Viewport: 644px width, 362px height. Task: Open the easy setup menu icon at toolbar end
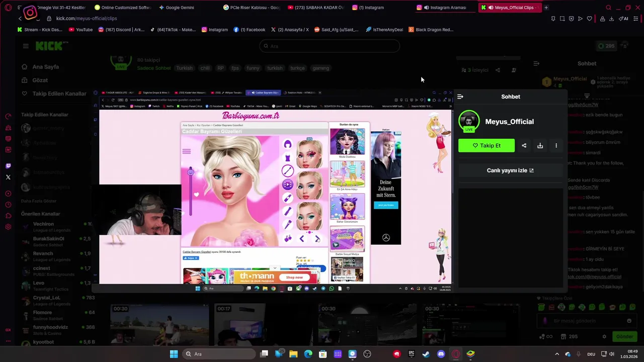pyautogui.click(x=636, y=19)
